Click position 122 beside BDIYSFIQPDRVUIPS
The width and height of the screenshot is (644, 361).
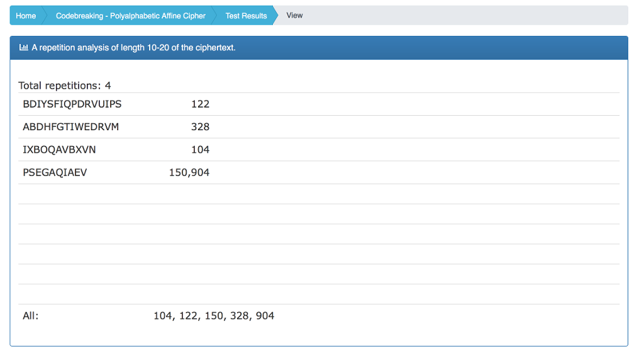coord(200,104)
